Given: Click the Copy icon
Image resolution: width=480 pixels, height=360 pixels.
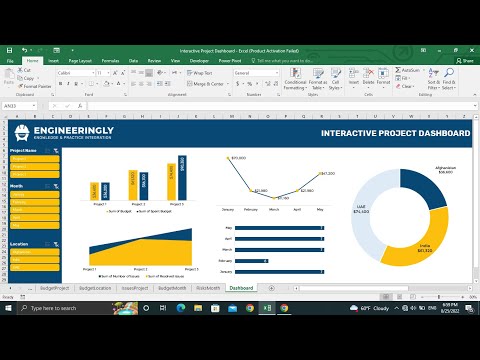Looking at the screenshot, I should (x=20, y=78).
